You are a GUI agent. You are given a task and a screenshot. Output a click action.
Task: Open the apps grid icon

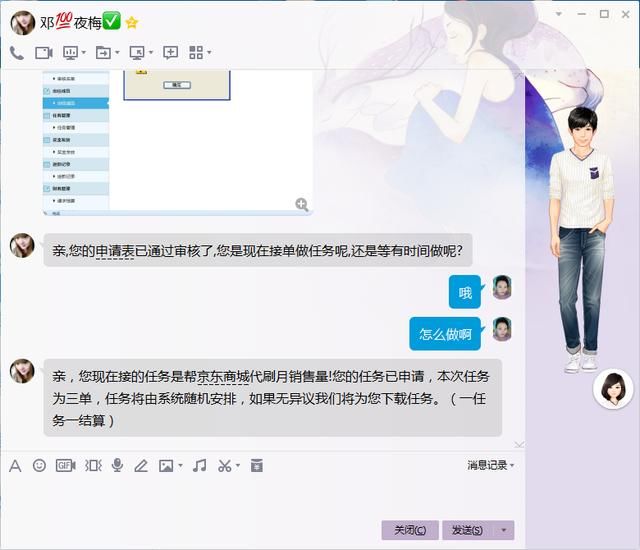196,53
